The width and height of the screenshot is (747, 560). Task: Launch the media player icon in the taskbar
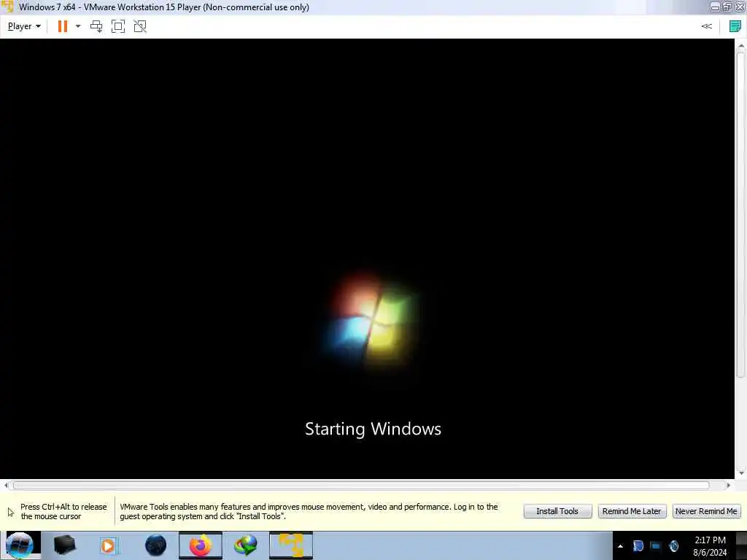click(108, 545)
